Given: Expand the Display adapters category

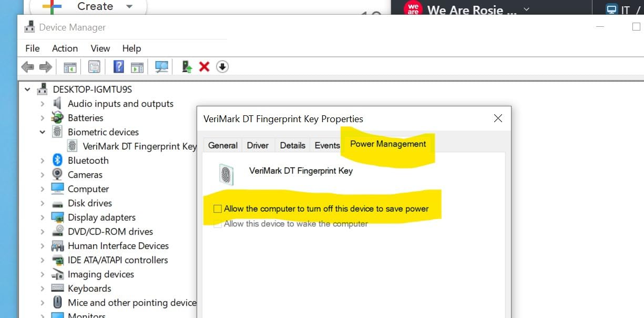Looking at the screenshot, I should click(43, 217).
